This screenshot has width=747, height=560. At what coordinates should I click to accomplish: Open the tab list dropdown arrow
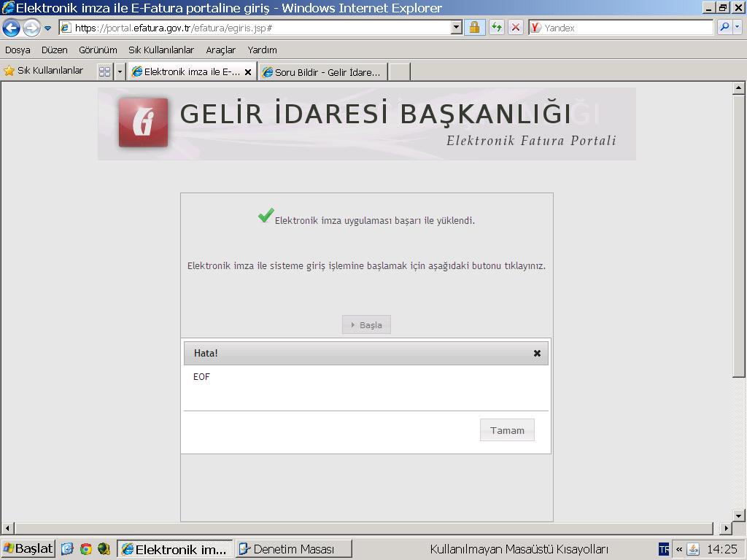coord(120,71)
